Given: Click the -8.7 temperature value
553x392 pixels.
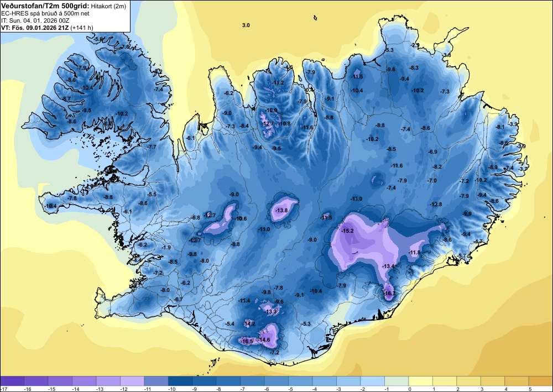Looking at the screenshot, I should tap(66, 99).
